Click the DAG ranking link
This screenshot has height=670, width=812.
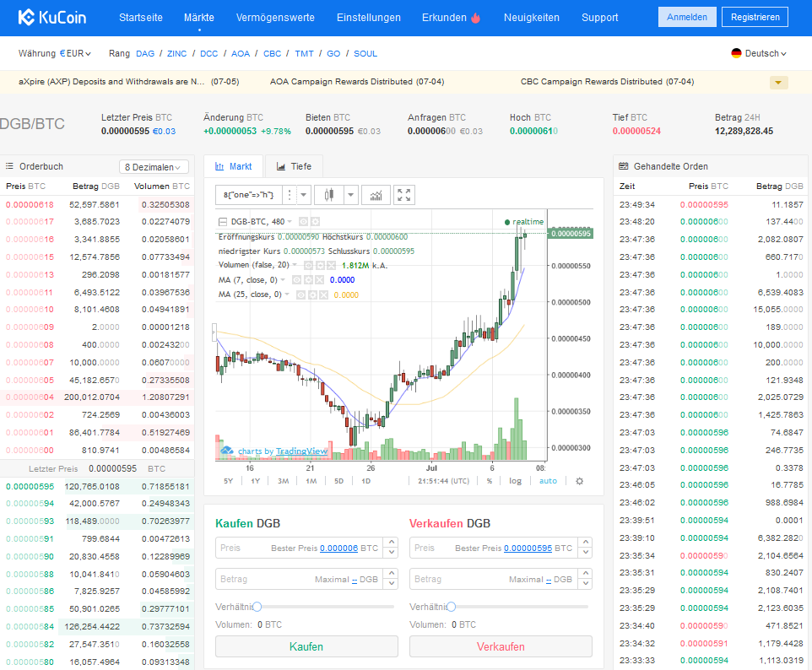(x=145, y=53)
